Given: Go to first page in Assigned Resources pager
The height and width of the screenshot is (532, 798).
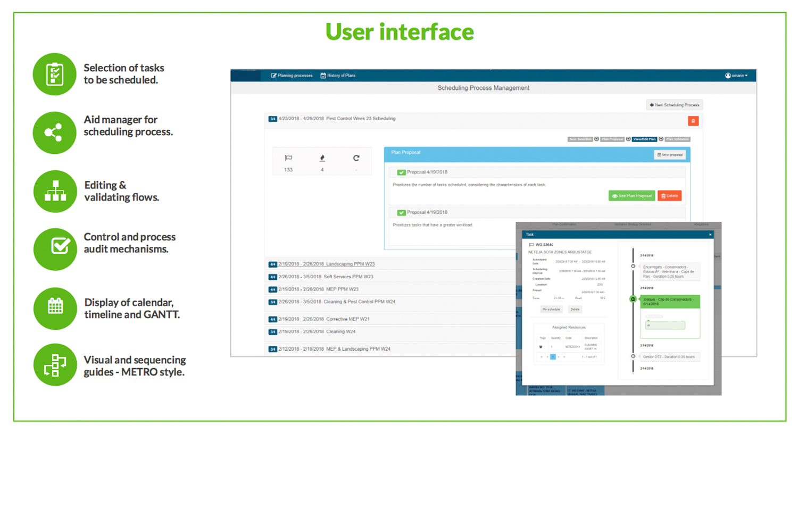Looking at the screenshot, I should 542,357.
